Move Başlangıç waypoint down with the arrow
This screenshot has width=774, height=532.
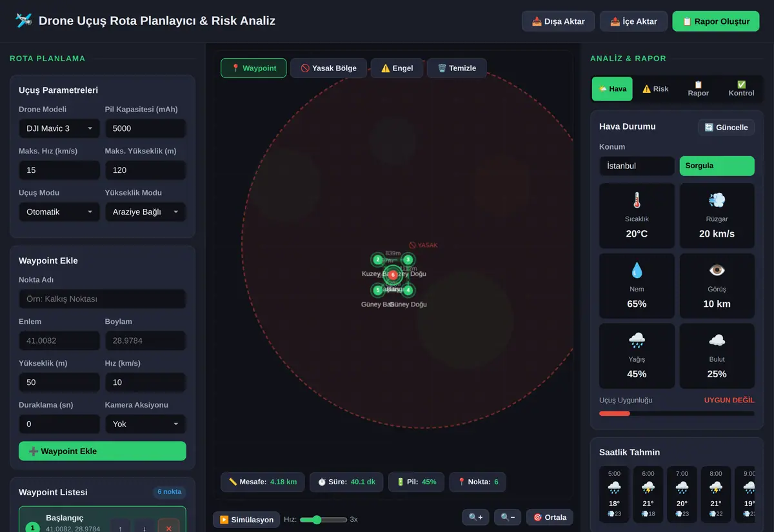(x=144, y=528)
